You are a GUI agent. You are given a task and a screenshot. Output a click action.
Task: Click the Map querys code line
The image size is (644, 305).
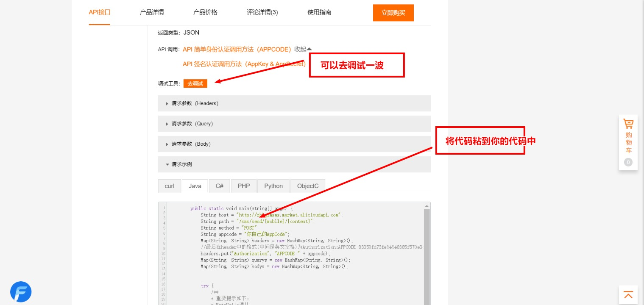tap(276, 260)
